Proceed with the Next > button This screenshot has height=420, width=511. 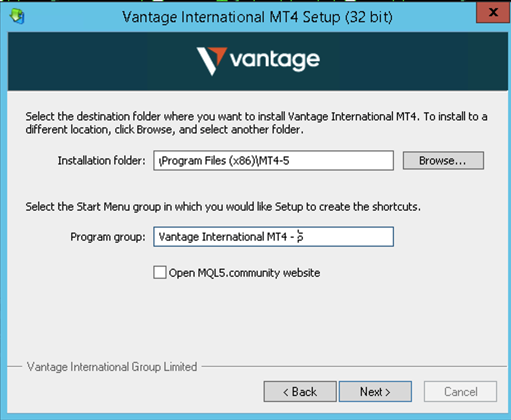pyautogui.click(x=375, y=391)
